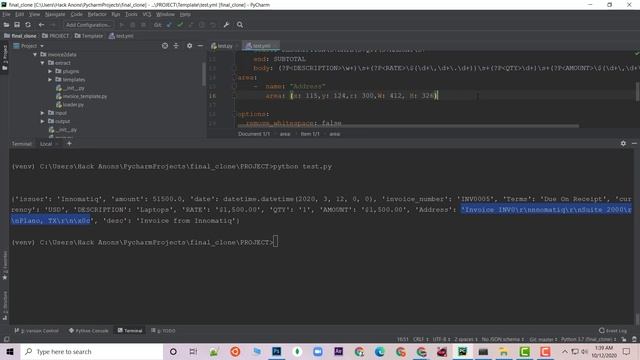Click the Git update project icon
The image size is (640, 360).
click(x=169, y=25)
